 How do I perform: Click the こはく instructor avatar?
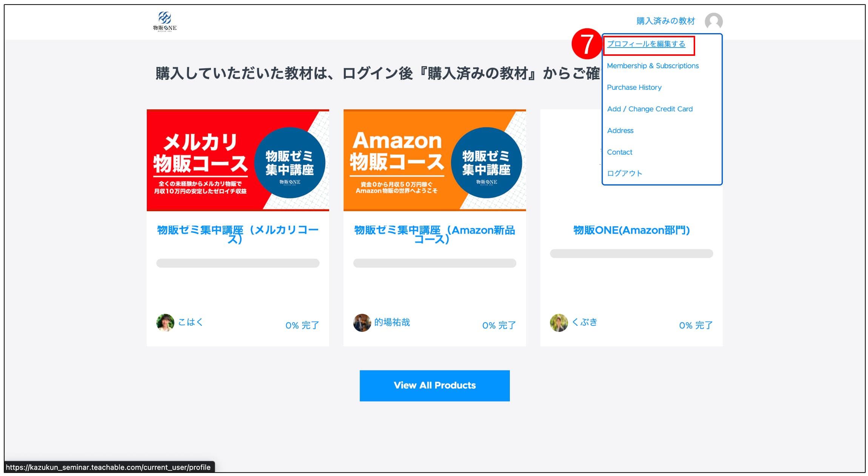pos(165,322)
